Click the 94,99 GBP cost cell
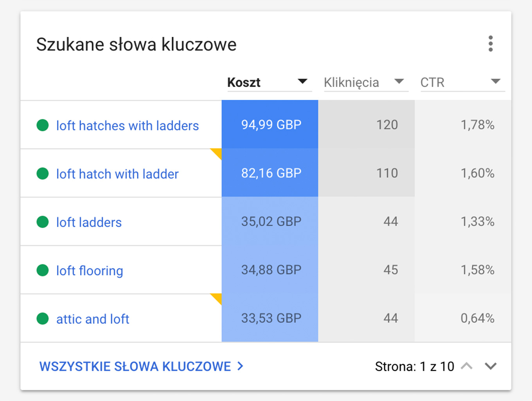This screenshot has width=532, height=401. click(x=271, y=125)
